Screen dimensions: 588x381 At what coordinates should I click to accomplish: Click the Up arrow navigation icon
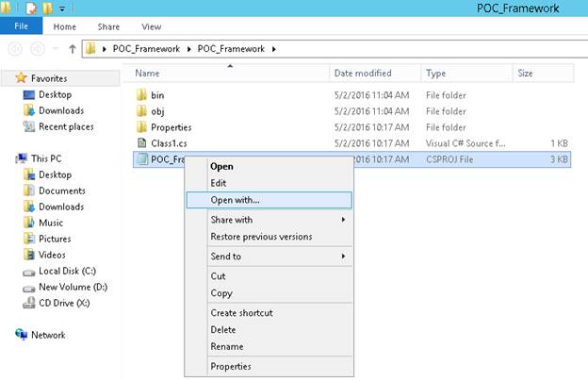[x=72, y=48]
